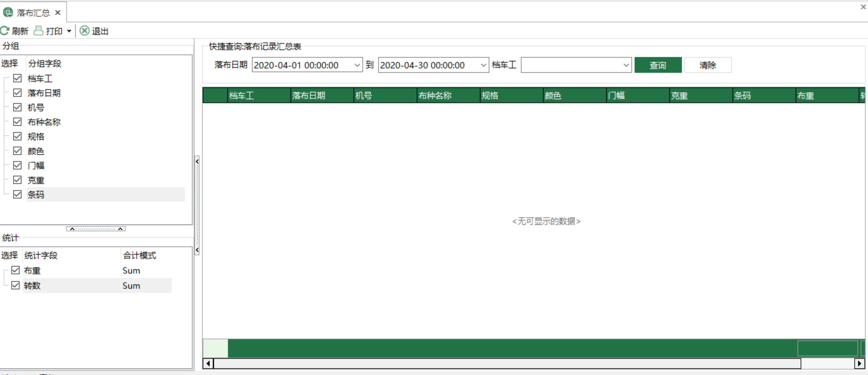This screenshot has height=375, width=868.
Task: Click the horizontal scrollbar thumb
Action: tap(507, 363)
